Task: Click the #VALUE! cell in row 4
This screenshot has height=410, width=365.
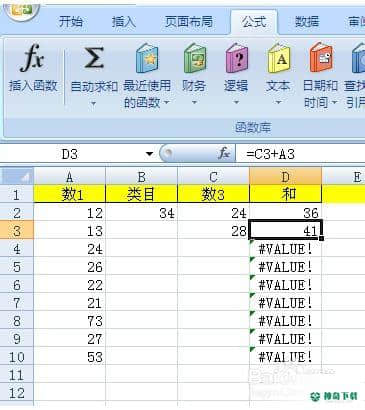Action: click(285, 248)
